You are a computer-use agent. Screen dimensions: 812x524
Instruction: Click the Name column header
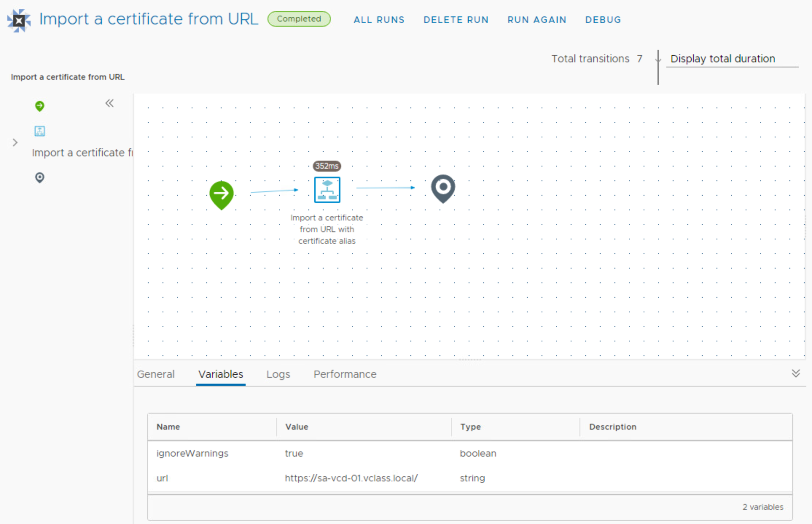pos(168,427)
